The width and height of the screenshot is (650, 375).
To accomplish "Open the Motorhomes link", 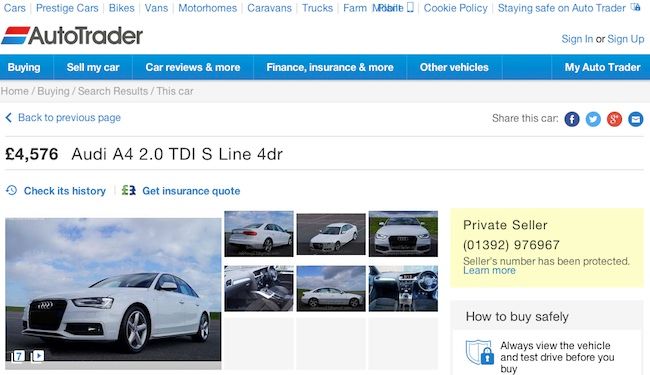I will (208, 8).
